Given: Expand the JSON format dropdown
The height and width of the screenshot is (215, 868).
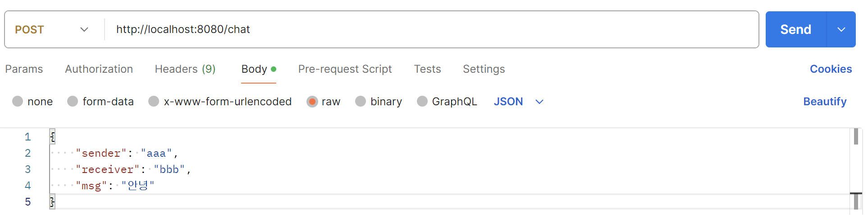Looking at the screenshot, I should click(x=519, y=102).
